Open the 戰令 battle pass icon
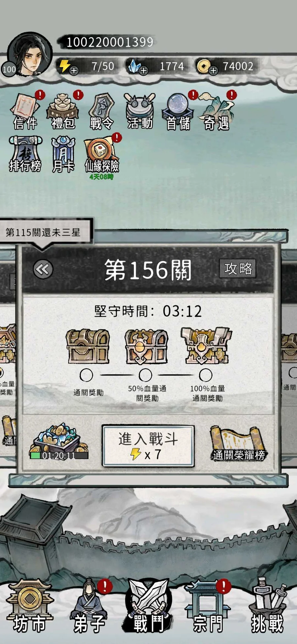This screenshot has height=644, width=297. pyautogui.click(x=102, y=111)
